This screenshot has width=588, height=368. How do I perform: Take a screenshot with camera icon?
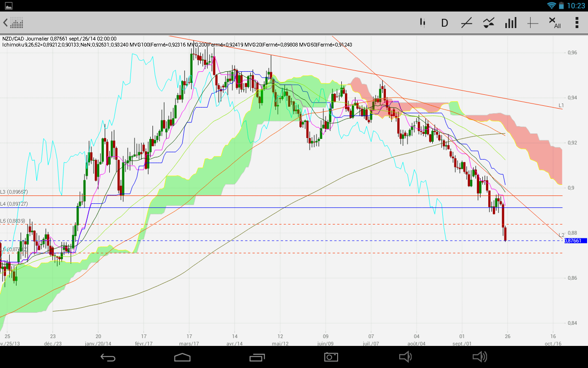pyautogui.click(x=331, y=357)
